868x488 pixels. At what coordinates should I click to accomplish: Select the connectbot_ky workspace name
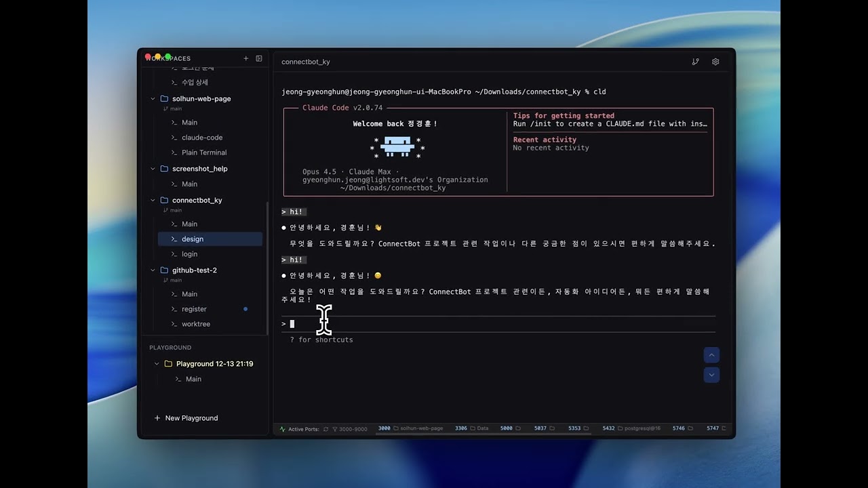click(x=197, y=200)
